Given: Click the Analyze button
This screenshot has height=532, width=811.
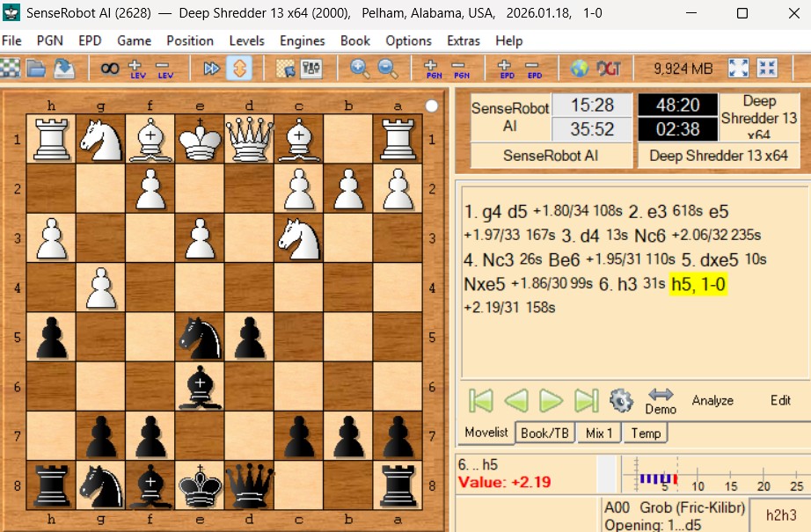Looking at the screenshot, I should (x=712, y=400).
